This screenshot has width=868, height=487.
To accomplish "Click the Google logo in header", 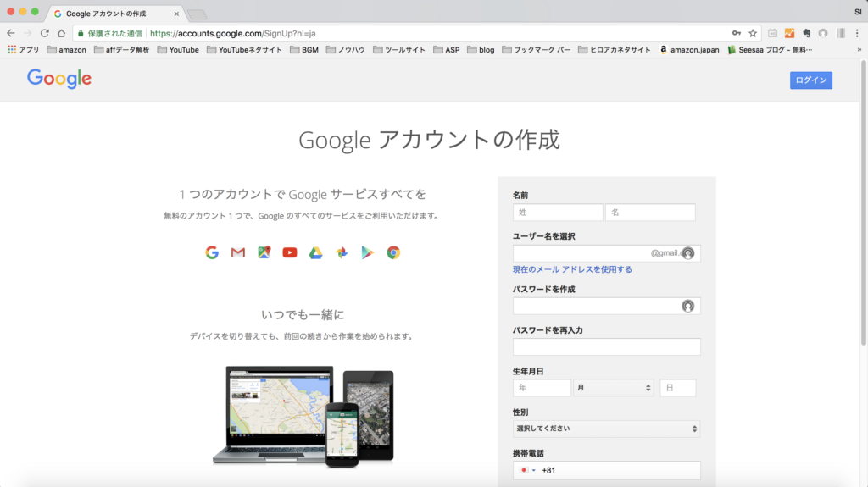I will (59, 79).
